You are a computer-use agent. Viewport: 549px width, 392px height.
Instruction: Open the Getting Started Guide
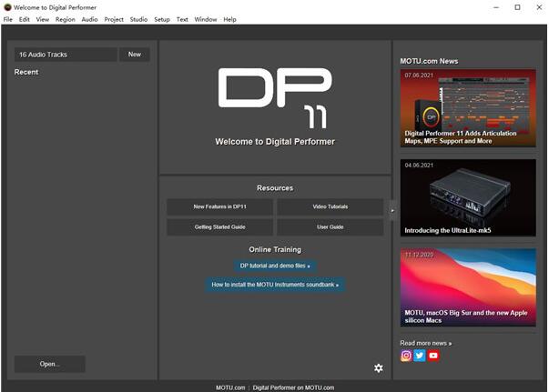point(219,227)
